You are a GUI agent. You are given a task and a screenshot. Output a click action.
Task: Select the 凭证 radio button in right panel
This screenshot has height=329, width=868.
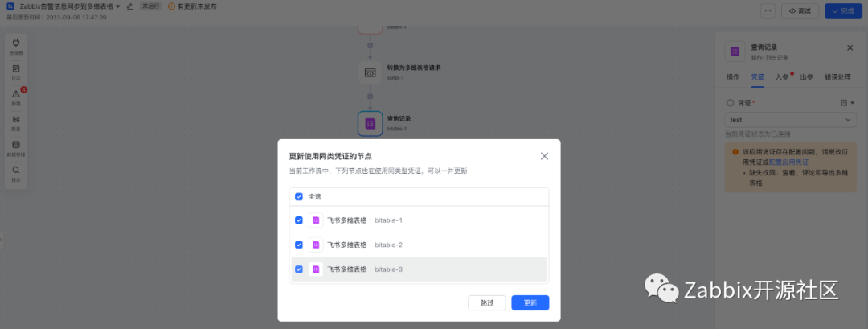(730, 103)
